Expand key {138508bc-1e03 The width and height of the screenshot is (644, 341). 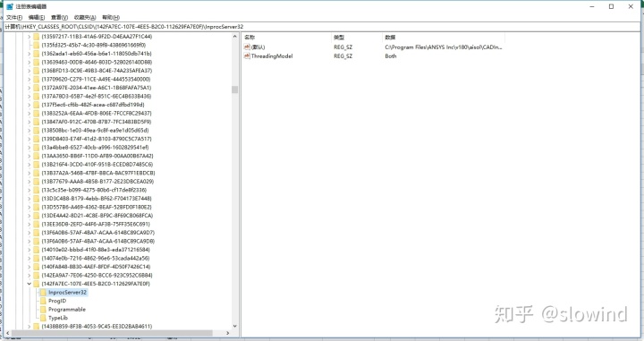[x=30, y=131]
